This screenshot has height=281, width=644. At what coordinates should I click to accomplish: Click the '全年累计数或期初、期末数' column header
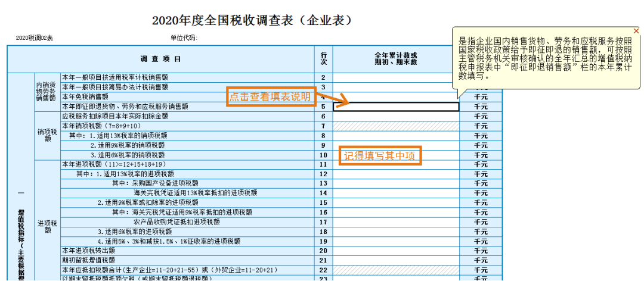coord(396,59)
